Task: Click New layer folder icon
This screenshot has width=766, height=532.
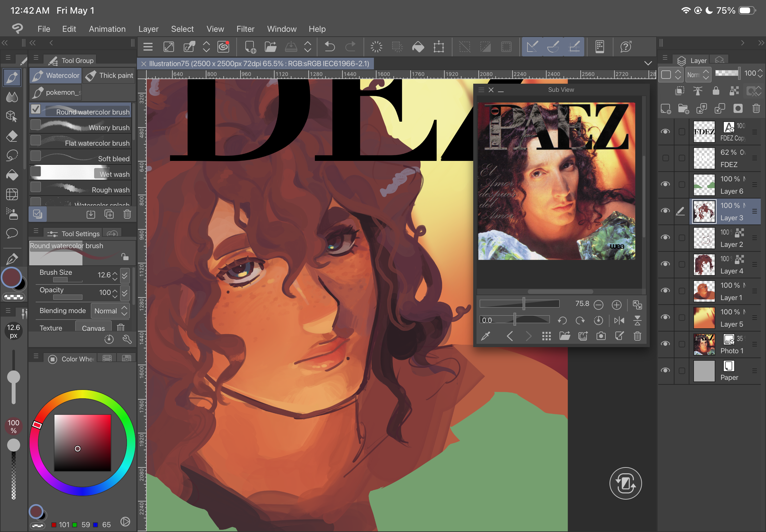Action: tap(683, 109)
